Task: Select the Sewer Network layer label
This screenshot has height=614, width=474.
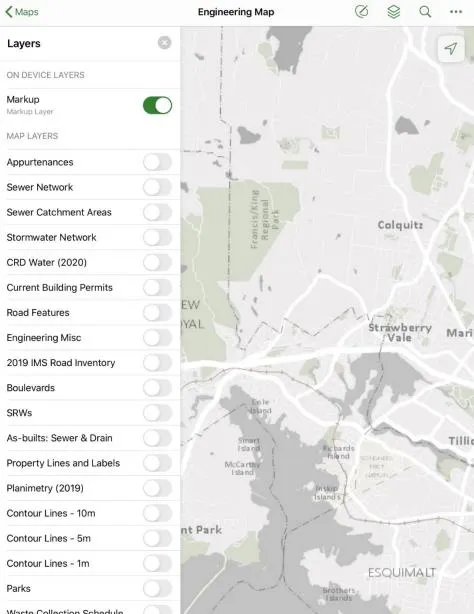Action: coord(40,187)
